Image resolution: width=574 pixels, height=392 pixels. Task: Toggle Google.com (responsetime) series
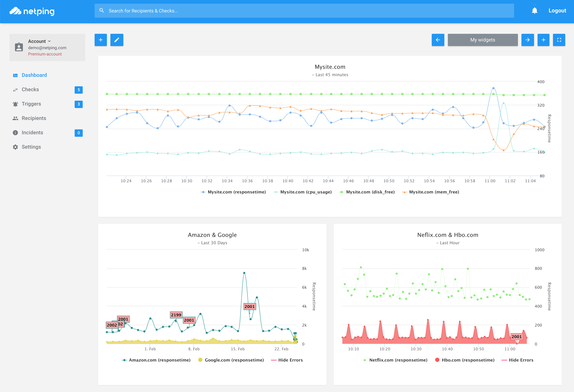pyautogui.click(x=231, y=360)
